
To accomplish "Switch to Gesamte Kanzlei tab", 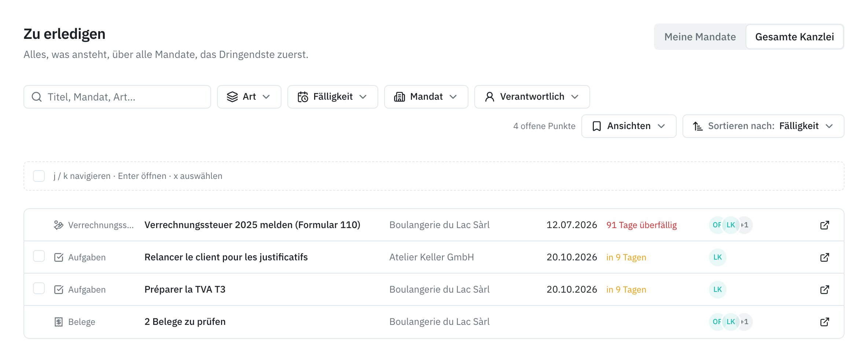I will (x=795, y=37).
